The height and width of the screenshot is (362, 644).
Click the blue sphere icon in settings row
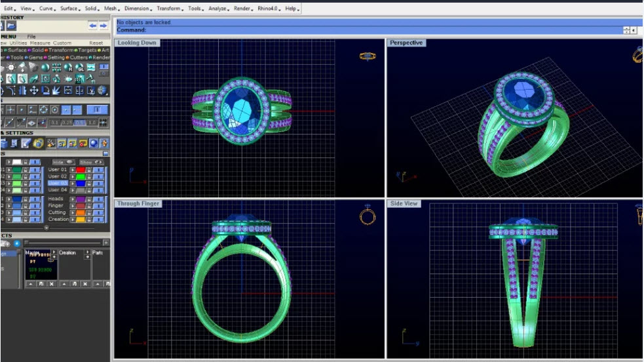click(x=93, y=143)
